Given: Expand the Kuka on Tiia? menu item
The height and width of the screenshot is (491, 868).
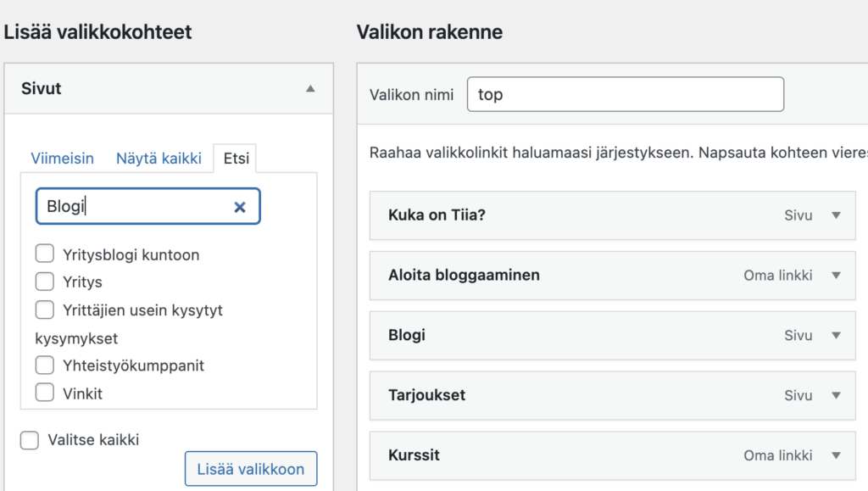Looking at the screenshot, I should pos(836,215).
